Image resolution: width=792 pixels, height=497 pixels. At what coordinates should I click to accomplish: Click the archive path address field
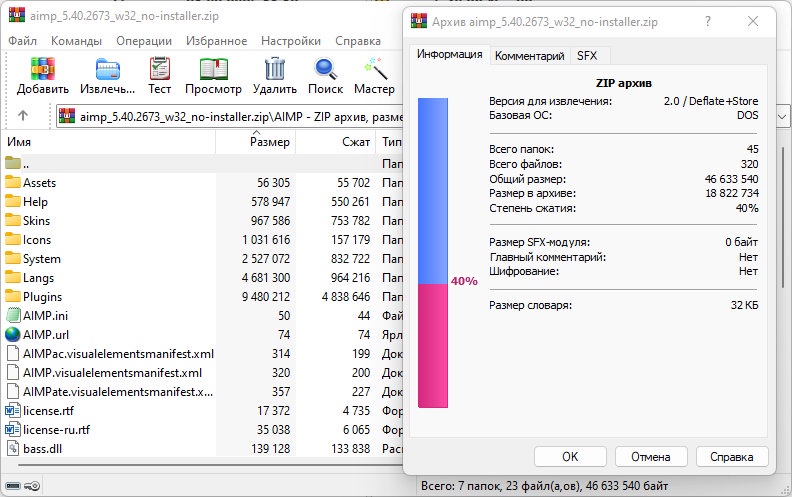(230, 117)
